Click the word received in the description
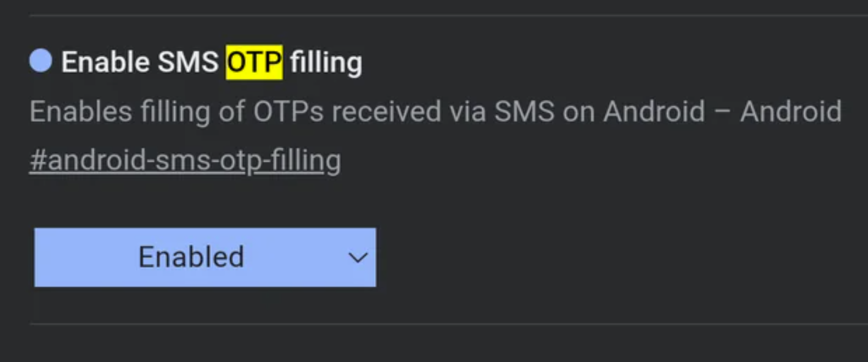The width and height of the screenshot is (868, 362). tap(386, 111)
